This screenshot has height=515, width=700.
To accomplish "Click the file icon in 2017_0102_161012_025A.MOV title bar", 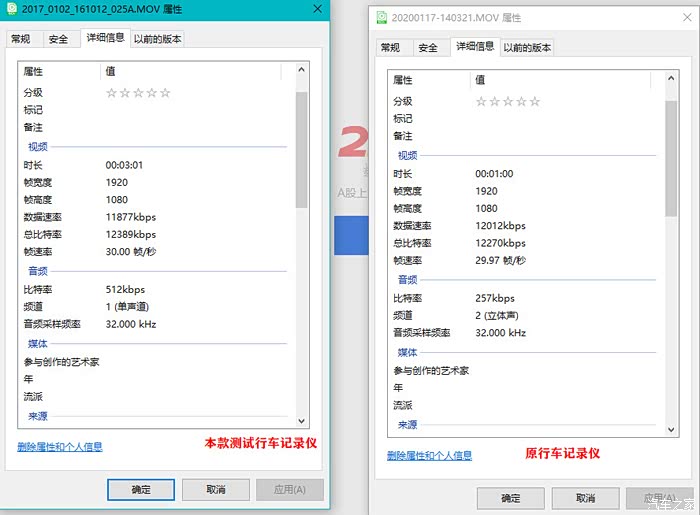I will [x=11, y=9].
